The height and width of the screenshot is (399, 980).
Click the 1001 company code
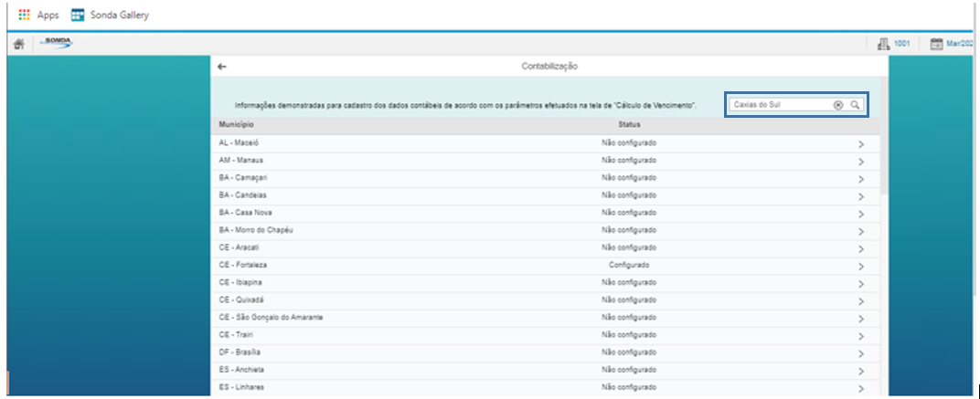pyautogui.click(x=901, y=44)
